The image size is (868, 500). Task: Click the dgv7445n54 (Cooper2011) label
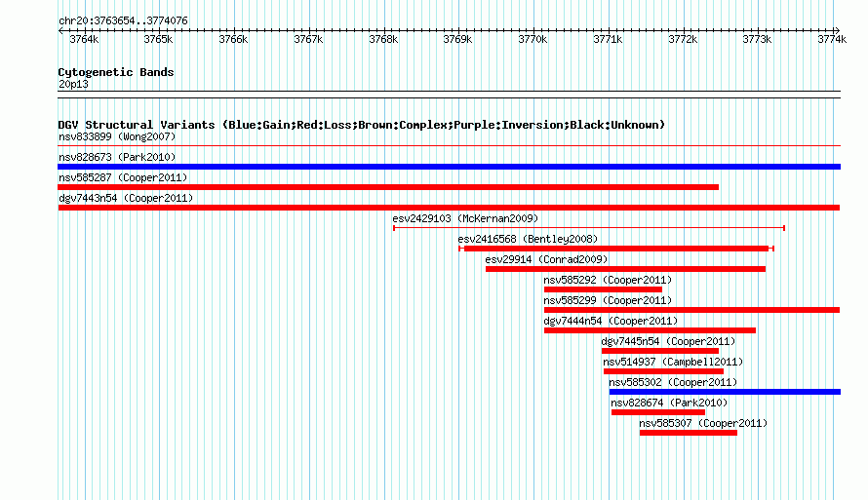click(668, 341)
